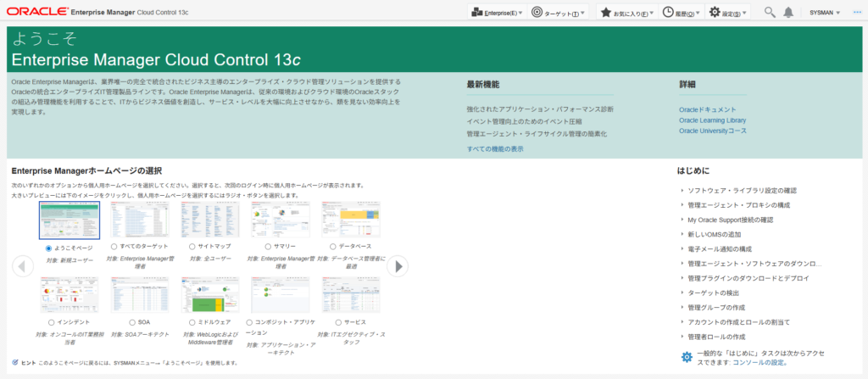Image resolution: width=868 pixels, height=379 pixels.
Task: Open the notifications bell icon
Action: (x=788, y=13)
